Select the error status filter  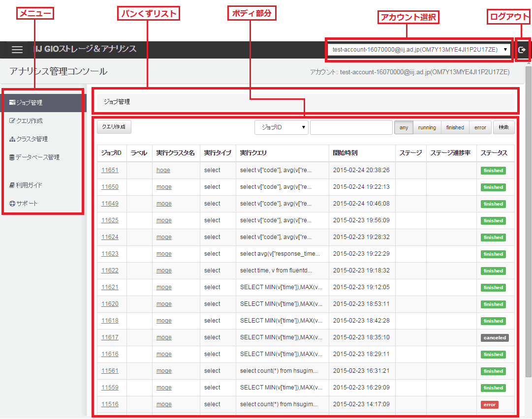coord(480,127)
